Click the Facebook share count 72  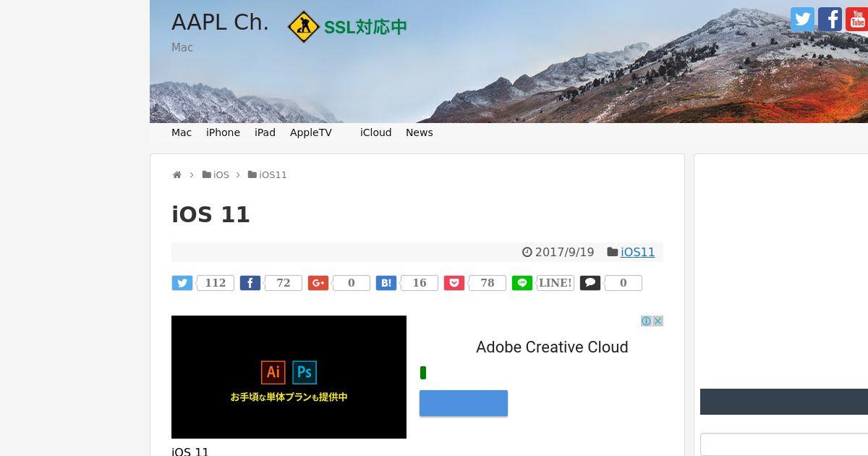[284, 283]
